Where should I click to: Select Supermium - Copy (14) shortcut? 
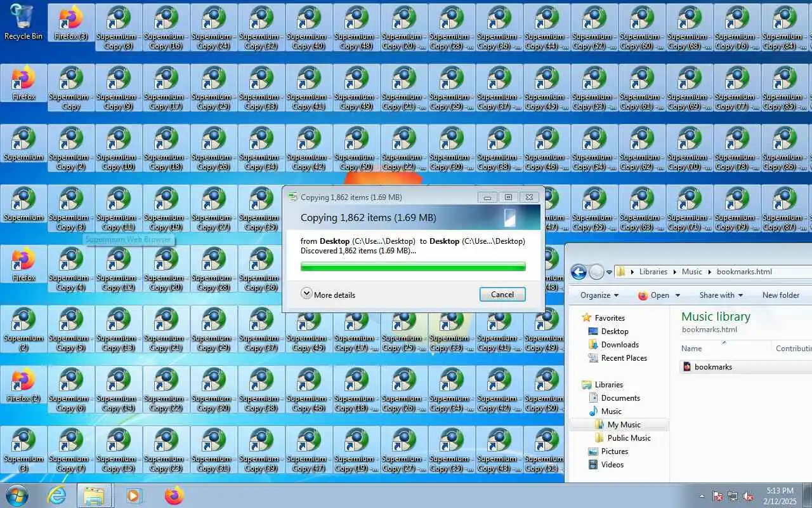pyautogui.click(x=119, y=389)
